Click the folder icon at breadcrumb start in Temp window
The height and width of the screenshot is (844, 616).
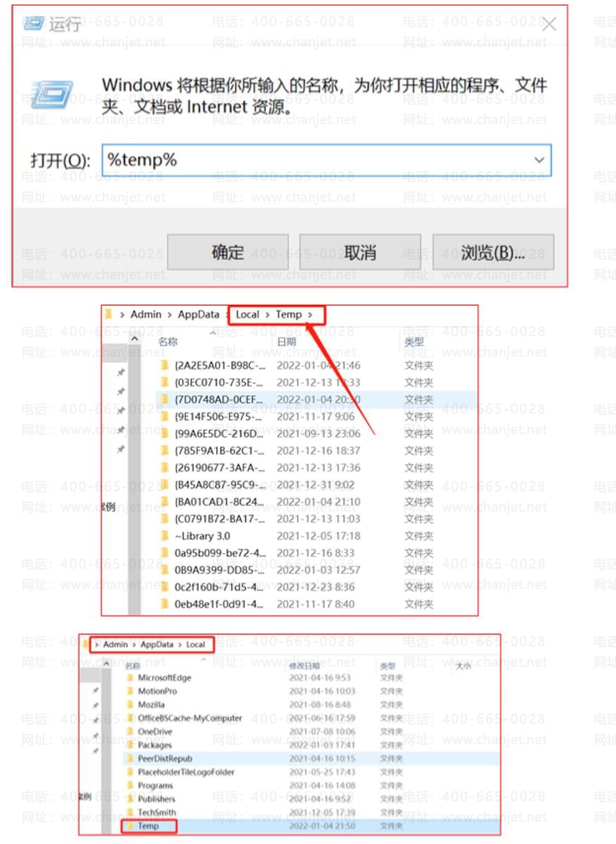tap(108, 314)
